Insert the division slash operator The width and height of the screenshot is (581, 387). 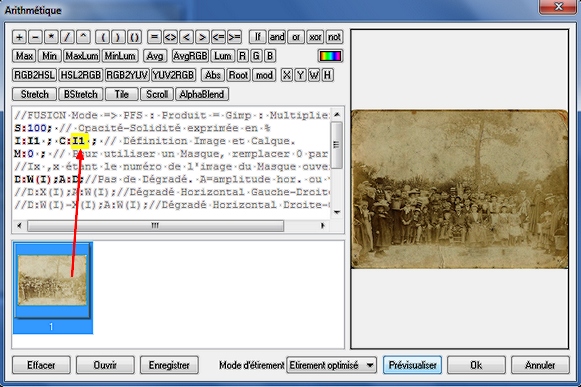point(67,37)
